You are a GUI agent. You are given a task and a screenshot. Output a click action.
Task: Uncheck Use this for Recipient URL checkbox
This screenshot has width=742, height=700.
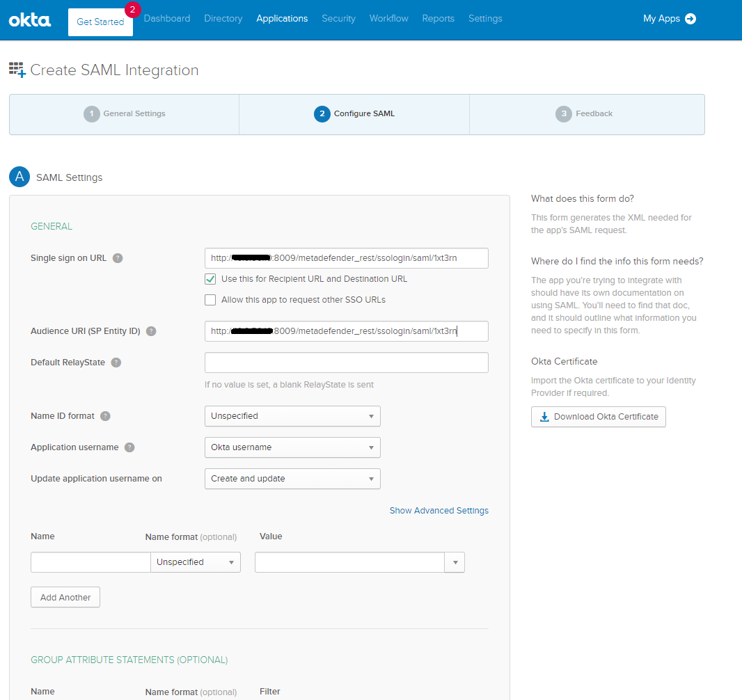click(x=210, y=279)
